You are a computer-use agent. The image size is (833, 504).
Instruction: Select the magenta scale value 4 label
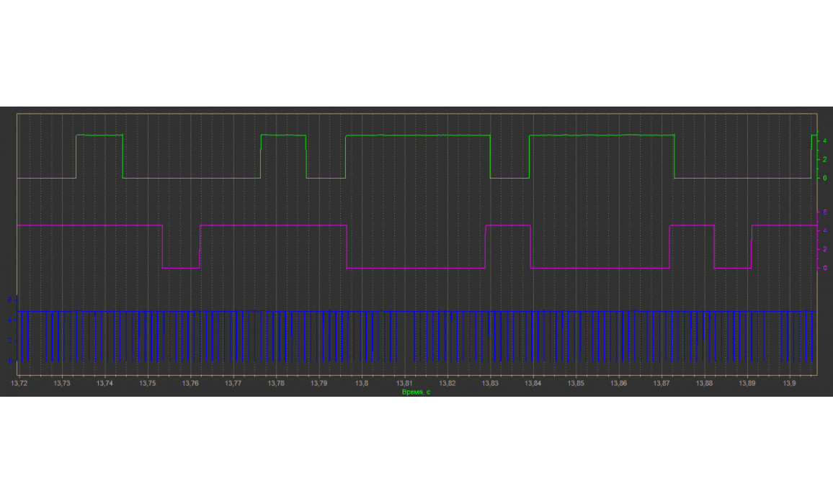(824, 230)
